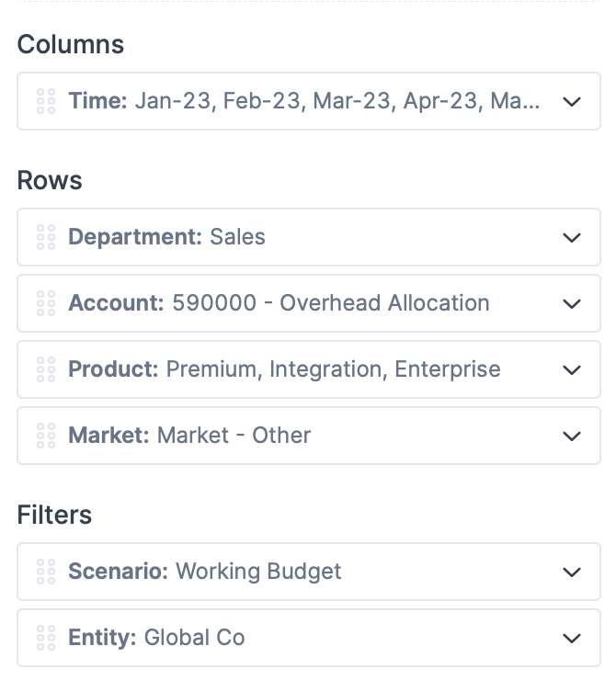Click the Sales department value

(237, 237)
